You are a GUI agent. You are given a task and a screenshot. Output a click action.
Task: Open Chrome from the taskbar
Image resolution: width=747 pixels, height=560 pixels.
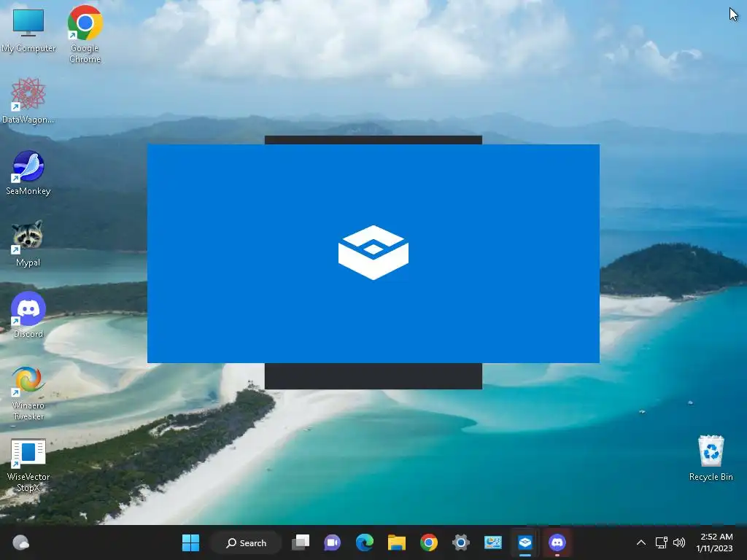point(429,542)
